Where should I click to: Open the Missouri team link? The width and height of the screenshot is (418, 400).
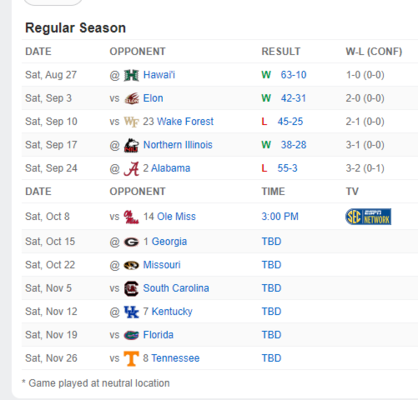(162, 265)
